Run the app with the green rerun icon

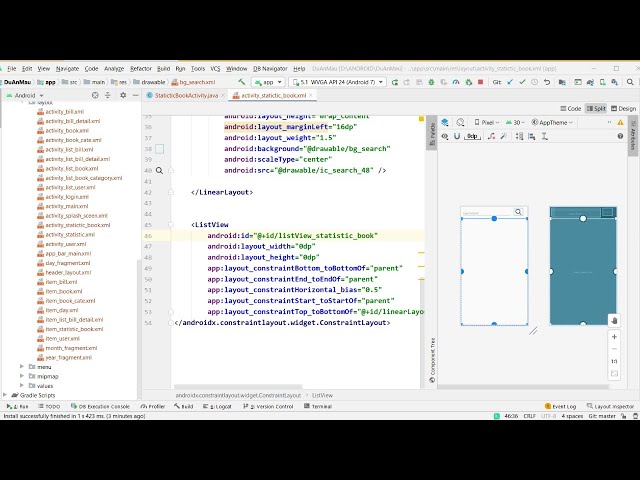tap(395, 82)
